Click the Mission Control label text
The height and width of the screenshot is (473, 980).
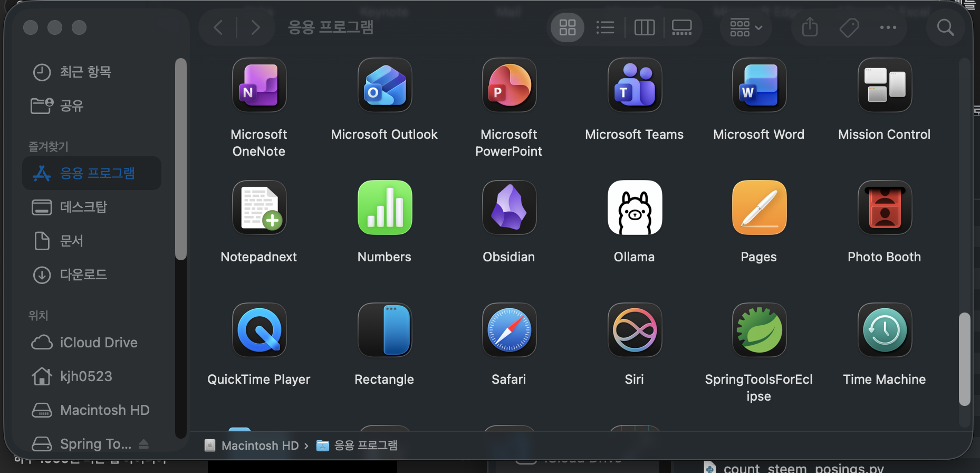click(885, 135)
